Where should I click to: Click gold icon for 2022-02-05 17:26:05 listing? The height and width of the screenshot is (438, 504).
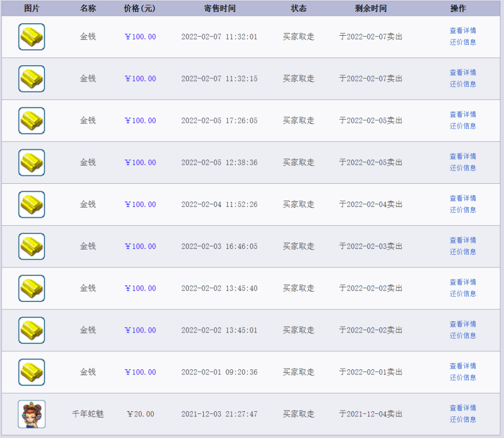(x=31, y=121)
